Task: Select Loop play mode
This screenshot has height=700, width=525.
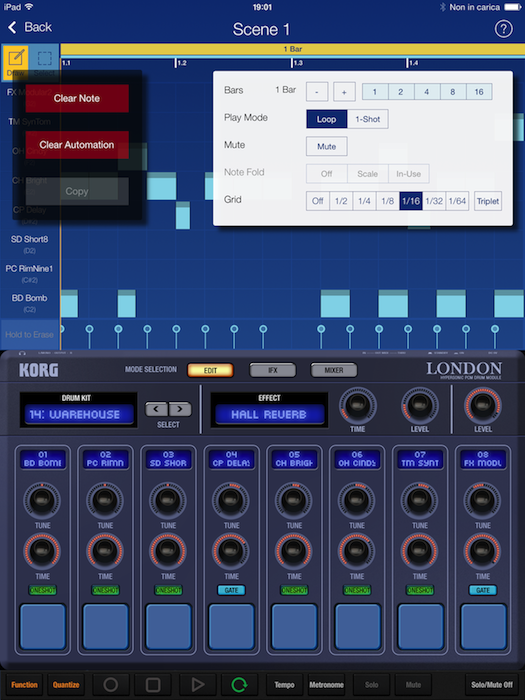Action: (326, 119)
